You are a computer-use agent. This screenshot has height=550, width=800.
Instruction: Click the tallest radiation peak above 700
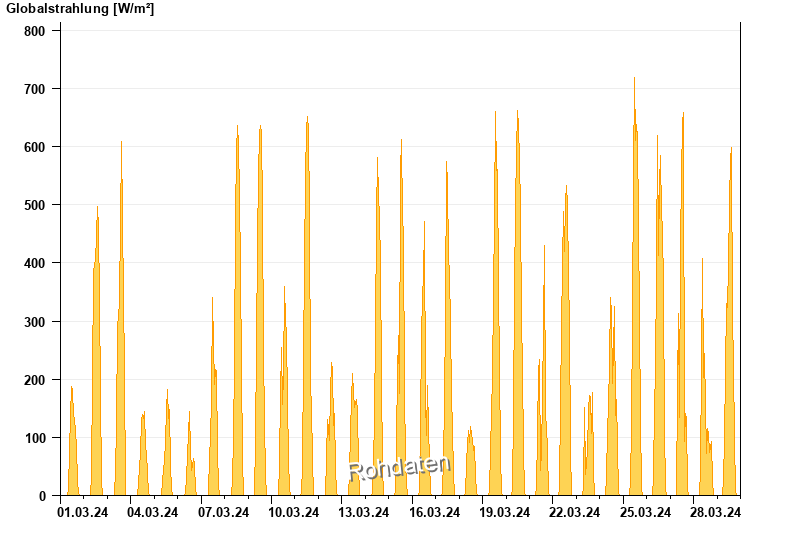point(634,80)
